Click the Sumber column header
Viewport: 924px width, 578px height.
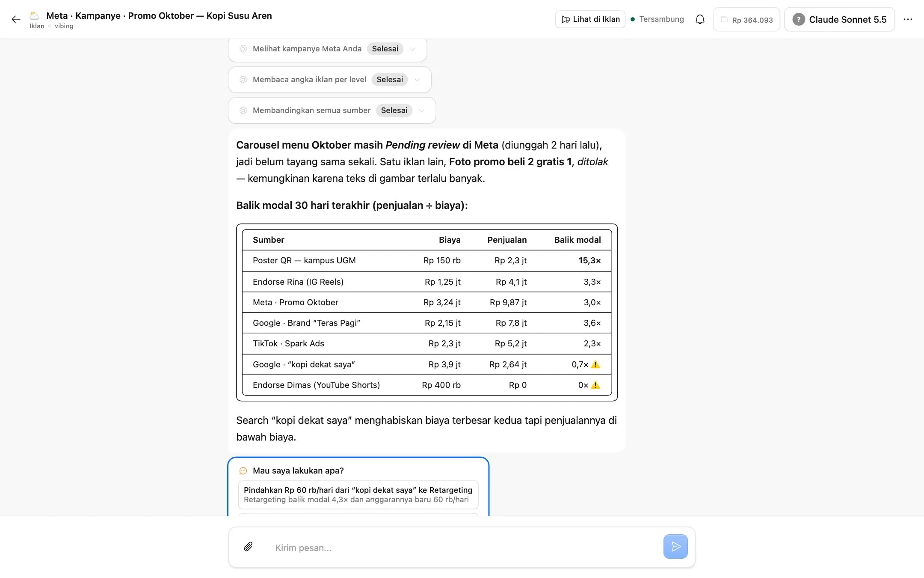[268, 240]
